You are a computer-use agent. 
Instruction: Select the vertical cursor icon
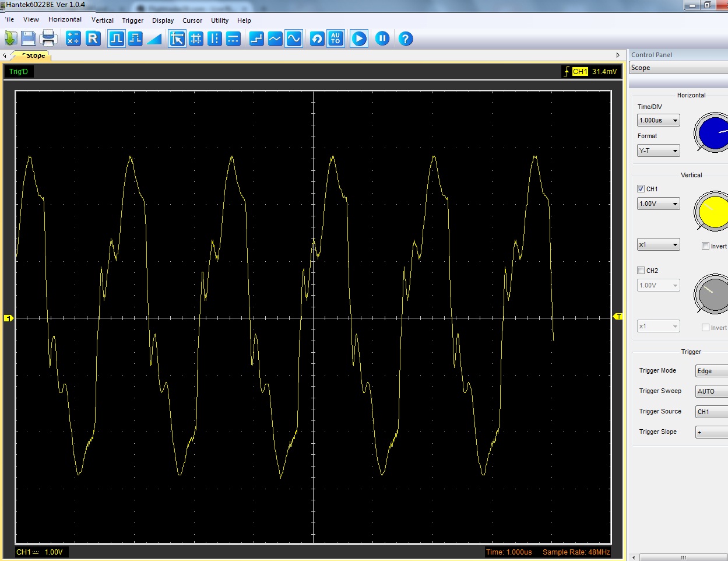point(215,38)
